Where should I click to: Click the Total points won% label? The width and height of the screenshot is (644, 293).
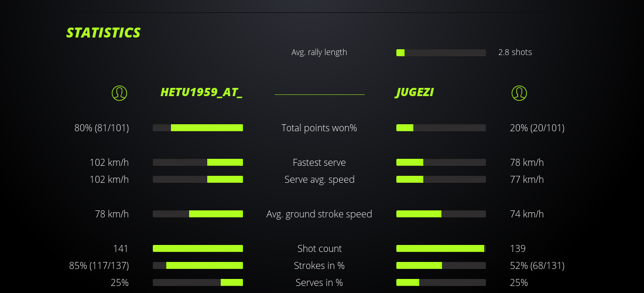[319, 128]
